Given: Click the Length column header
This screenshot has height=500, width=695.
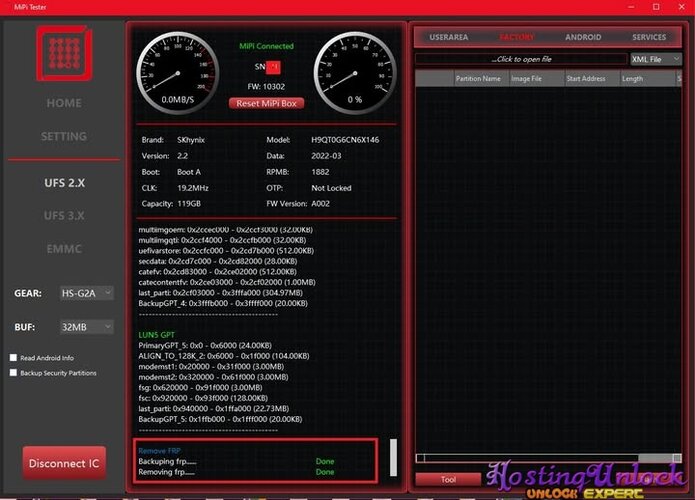Looking at the screenshot, I should click(647, 78).
